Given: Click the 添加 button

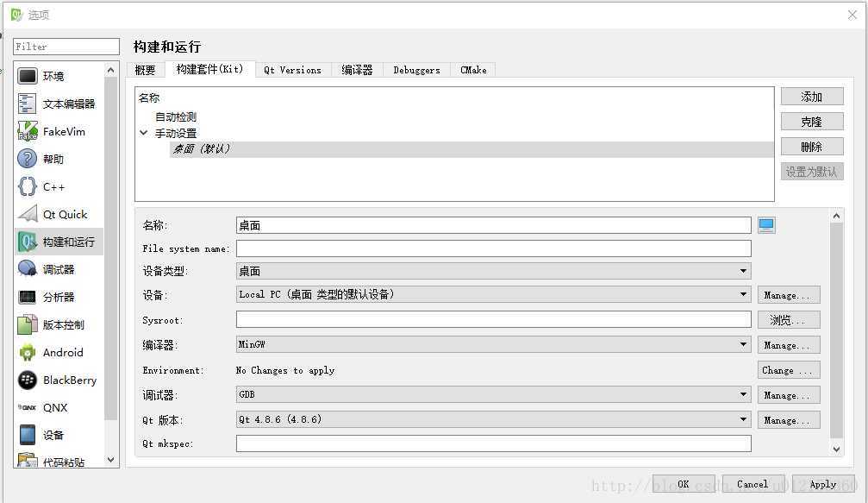Looking at the screenshot, I should pyautogui.click(x=812, y=97).
